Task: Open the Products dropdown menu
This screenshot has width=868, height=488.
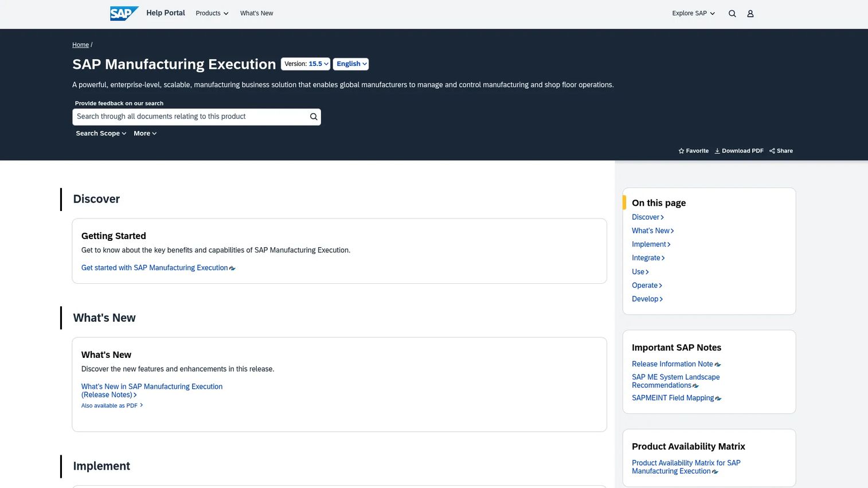Action: pyautogui.click(x=212, y=13)
